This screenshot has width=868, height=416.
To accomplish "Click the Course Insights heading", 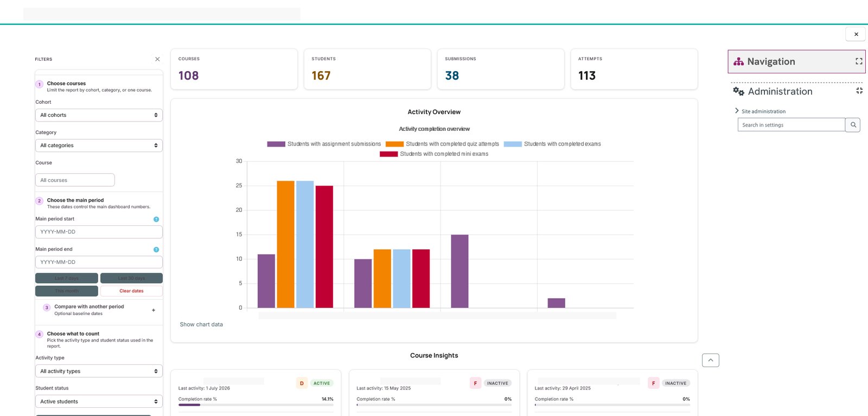I will (x=434, y=356).
